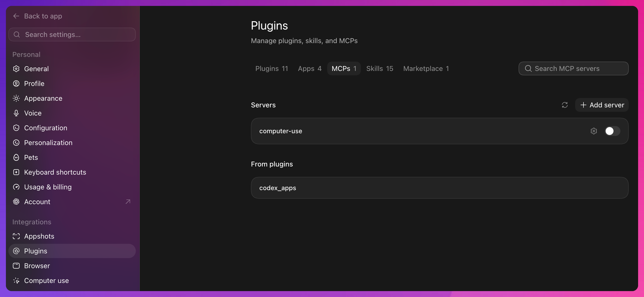Open computer-use server settings gear
Image resolution: width=644 pixels, height=297 pixels.
594,131
